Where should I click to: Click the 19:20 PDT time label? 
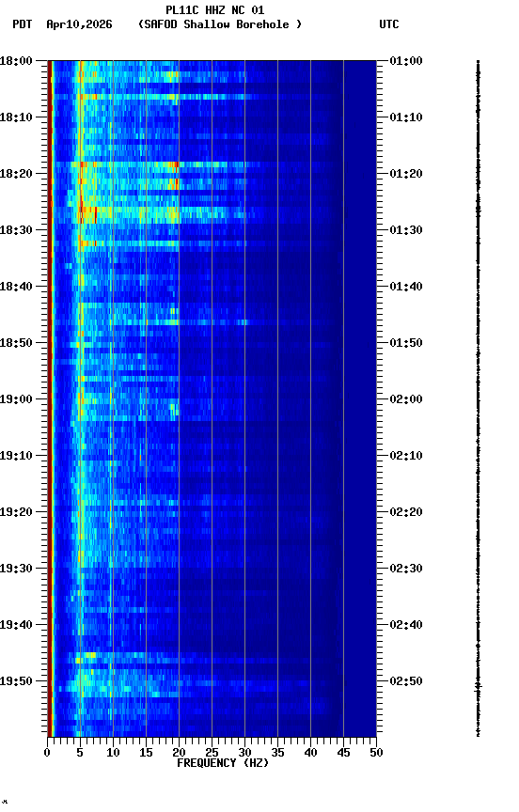16,513
